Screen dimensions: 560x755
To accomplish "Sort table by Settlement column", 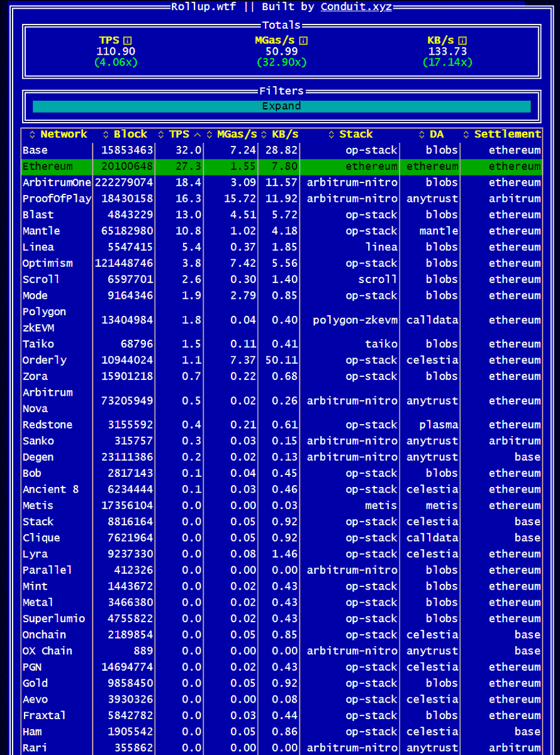I will point(501,134).
